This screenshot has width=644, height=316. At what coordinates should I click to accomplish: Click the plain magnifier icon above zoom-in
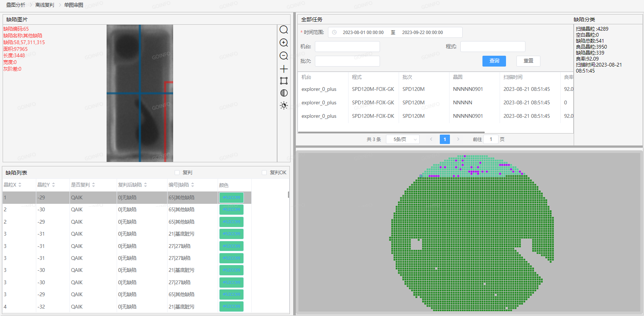click(284, 30)
